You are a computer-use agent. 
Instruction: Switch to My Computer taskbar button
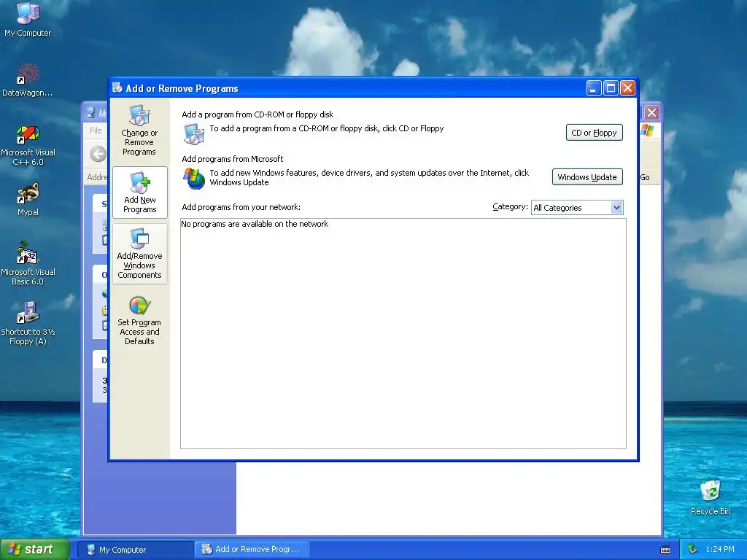pos(135,550)
